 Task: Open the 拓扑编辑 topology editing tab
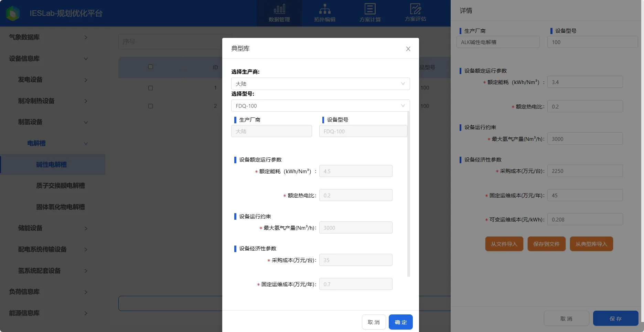click(325, 13)
